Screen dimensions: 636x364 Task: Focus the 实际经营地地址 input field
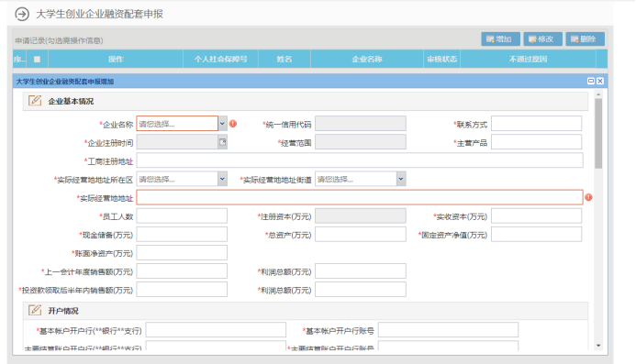pos(360,197)
